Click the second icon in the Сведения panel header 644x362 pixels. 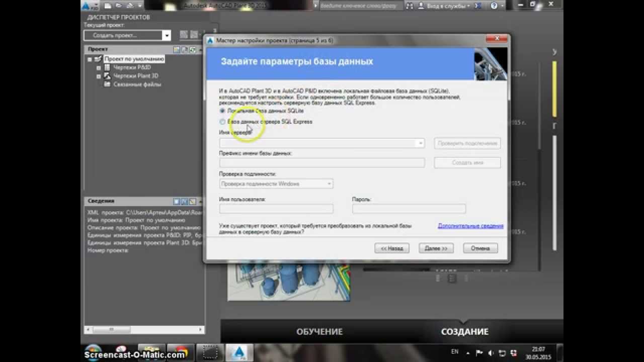pos(185,201)
